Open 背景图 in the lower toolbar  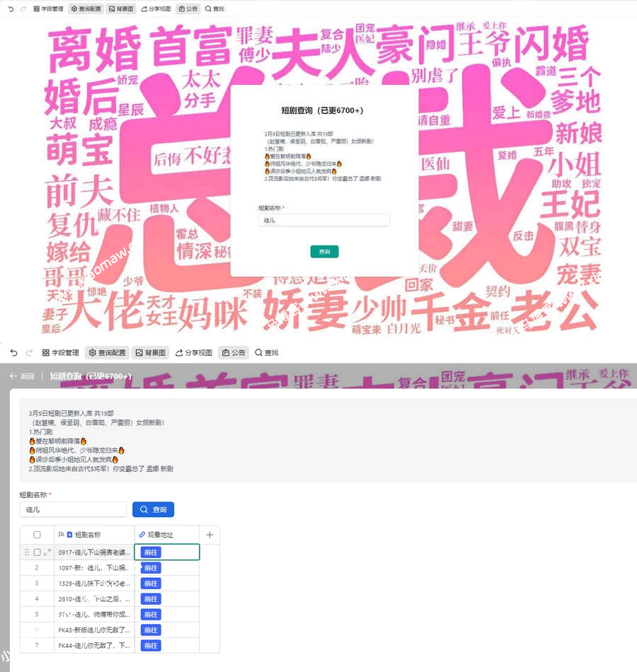(x=151, y=353)
